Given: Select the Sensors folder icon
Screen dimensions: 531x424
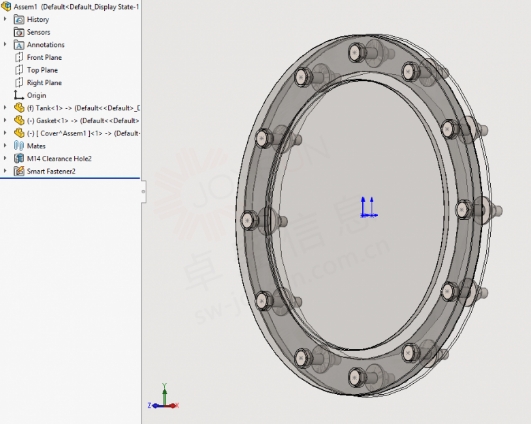Looking at the screenshot, I should [x=19, y=32].
